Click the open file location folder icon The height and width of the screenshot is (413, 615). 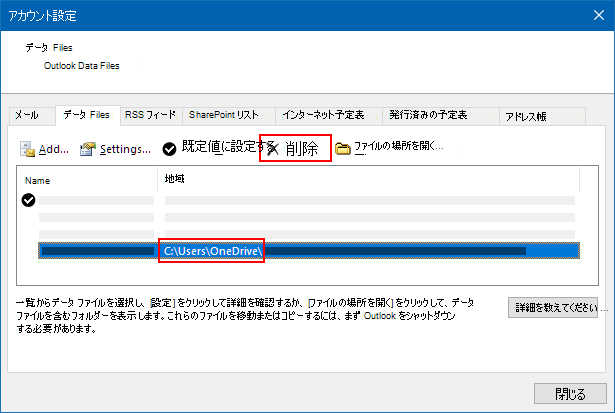point(343,148)
